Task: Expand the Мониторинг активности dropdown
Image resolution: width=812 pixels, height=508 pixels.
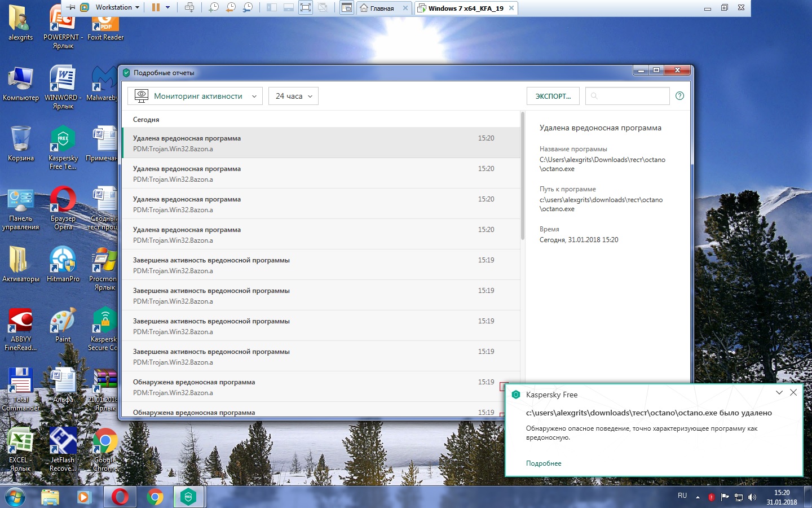Action: [195, 96]
